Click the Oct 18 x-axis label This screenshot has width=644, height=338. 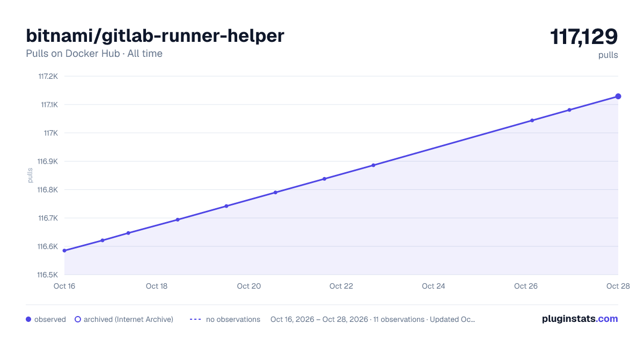pyautogui.click(x=157, y=286)
